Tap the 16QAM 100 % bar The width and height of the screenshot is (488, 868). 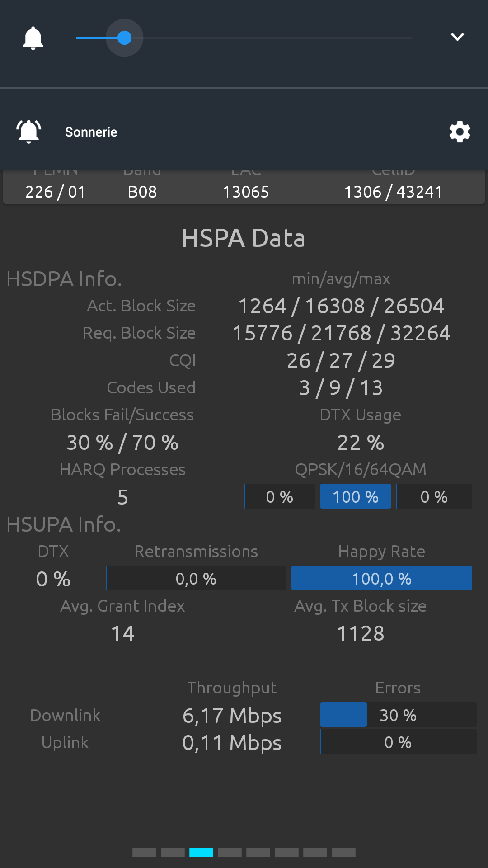(x=356, y=496)
